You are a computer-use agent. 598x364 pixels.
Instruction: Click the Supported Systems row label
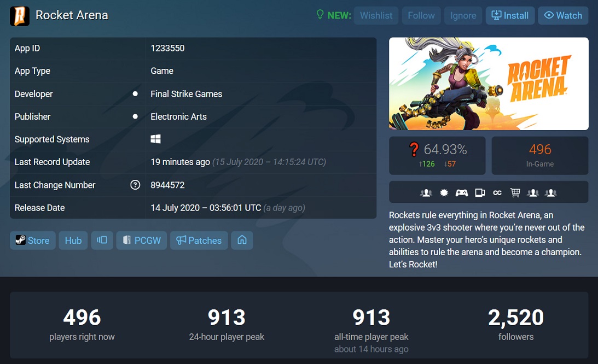pos(52,139)
